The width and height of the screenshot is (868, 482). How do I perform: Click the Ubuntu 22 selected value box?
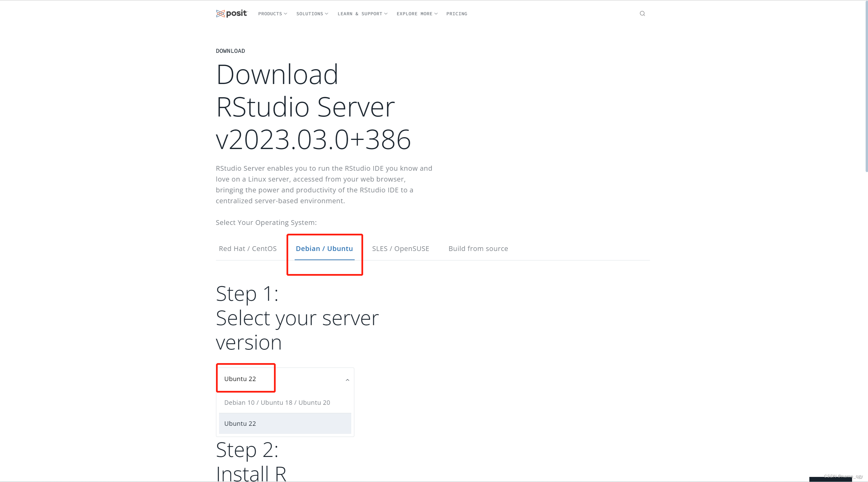click(285, 379)
